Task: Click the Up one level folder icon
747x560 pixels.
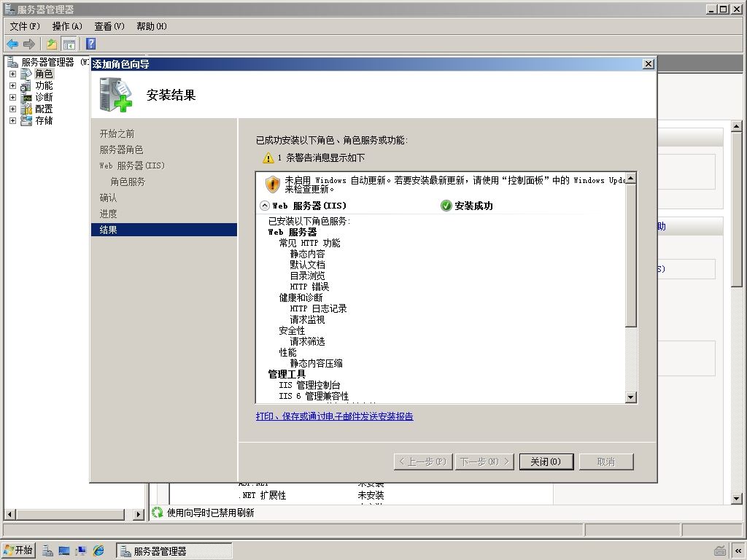Action: click(x=52, y=44)
